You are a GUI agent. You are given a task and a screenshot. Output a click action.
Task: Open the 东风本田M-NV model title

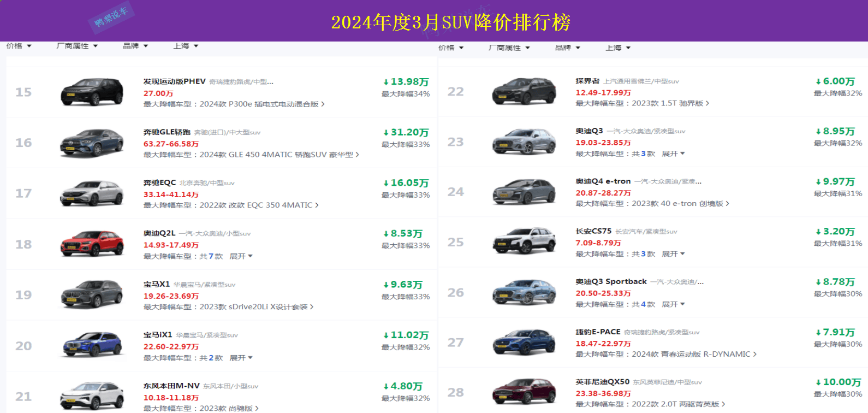[x=171, y=386]
